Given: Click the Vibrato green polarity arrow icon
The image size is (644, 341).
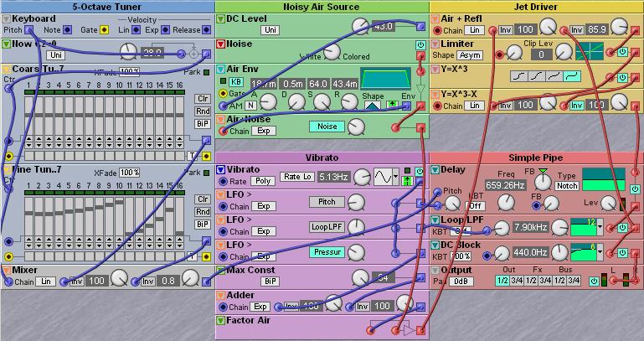Looking at the screenshot, I should [406, 181].
